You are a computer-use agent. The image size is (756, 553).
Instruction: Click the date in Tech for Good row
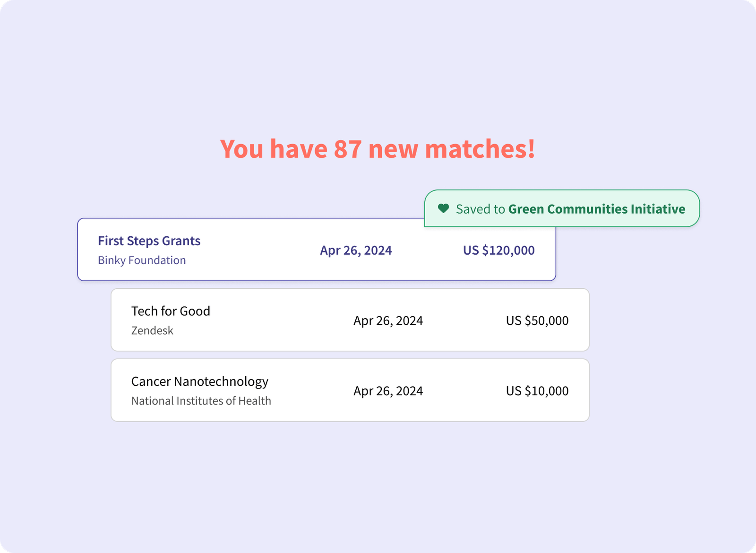coord(388,320)
